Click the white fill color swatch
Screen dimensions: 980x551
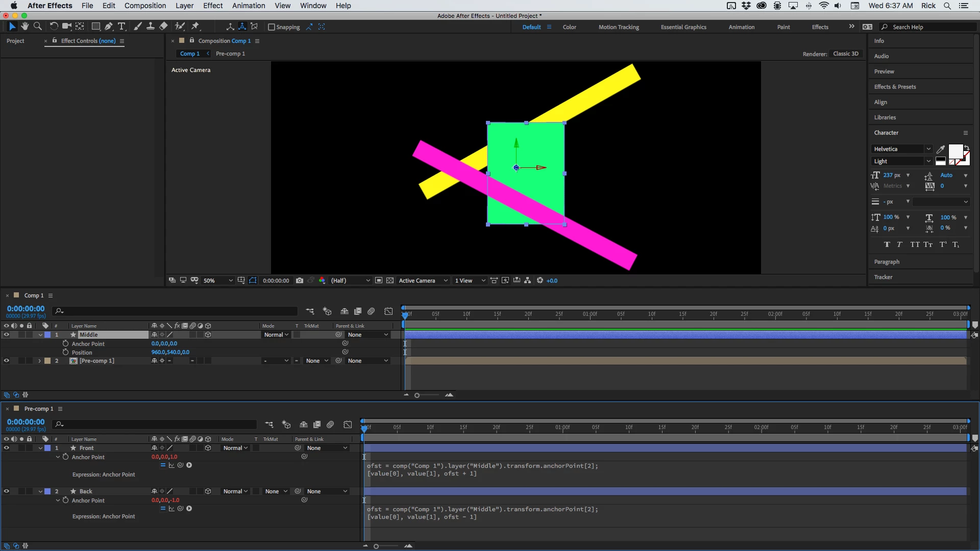(955, 152)
